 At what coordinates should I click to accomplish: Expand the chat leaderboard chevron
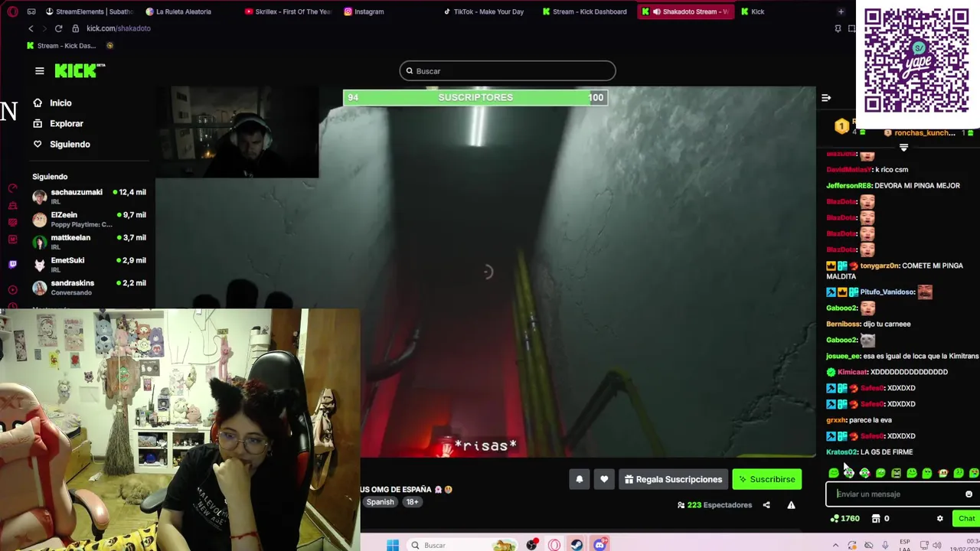pyautogui.click(x=903, y=147)
